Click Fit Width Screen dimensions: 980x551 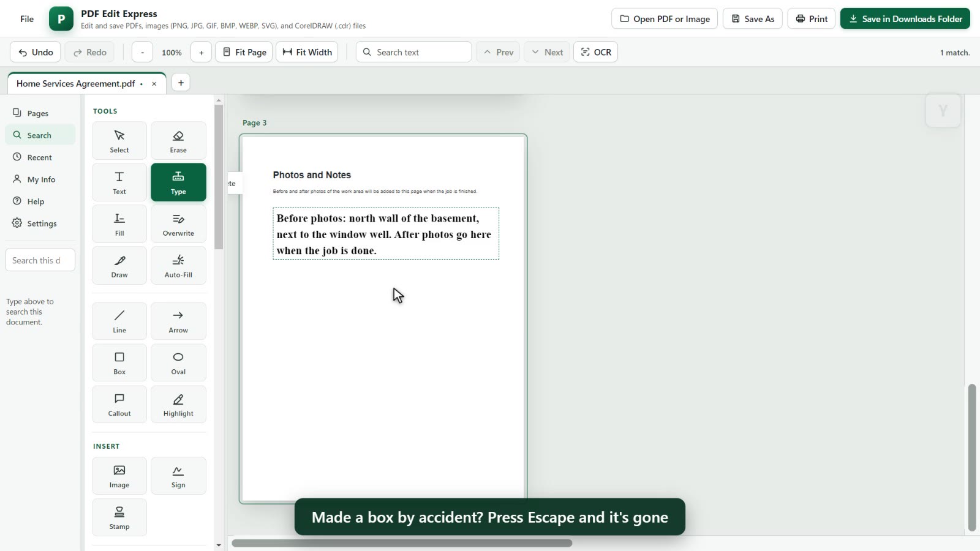[307, 52]
